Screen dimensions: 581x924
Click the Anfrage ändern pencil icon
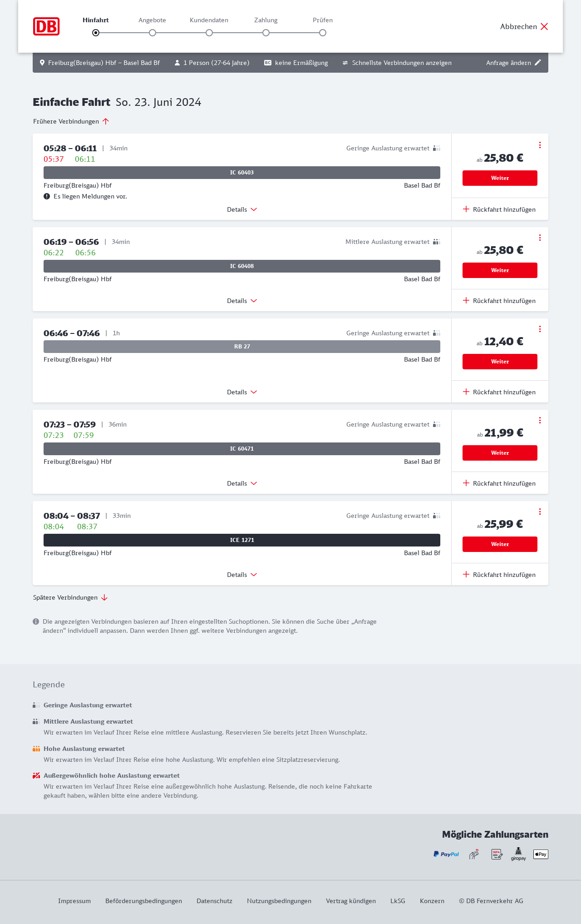tap(538, 63)
